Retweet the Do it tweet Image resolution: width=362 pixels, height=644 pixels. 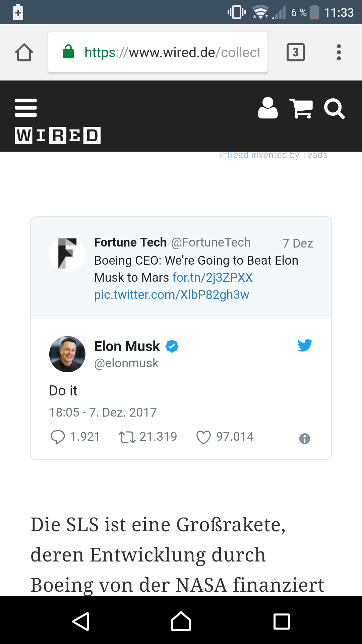127,437
